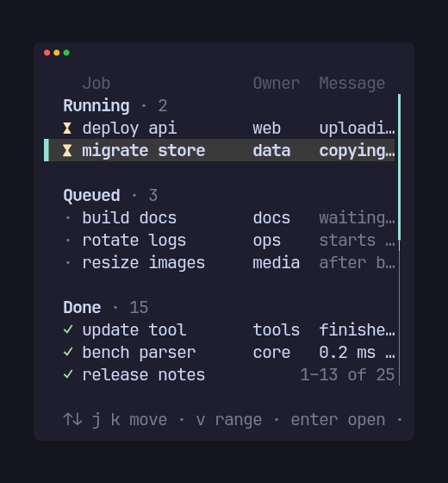Click the uploadi… message of deploy api
The height and width of the screenshot is (483, 448).
pos(357,129)
